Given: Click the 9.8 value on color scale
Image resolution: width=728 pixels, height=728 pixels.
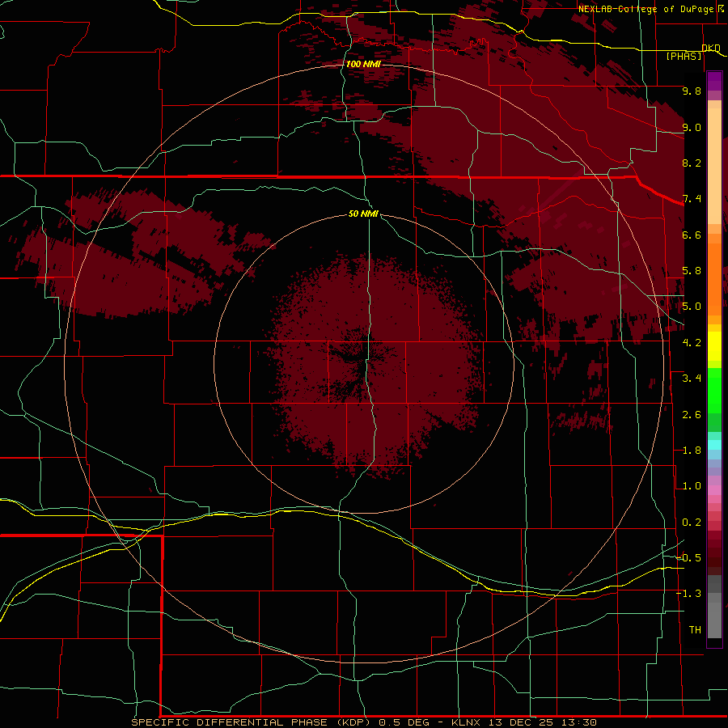Looking at the screenshot, I should click(x=692, y=91).
